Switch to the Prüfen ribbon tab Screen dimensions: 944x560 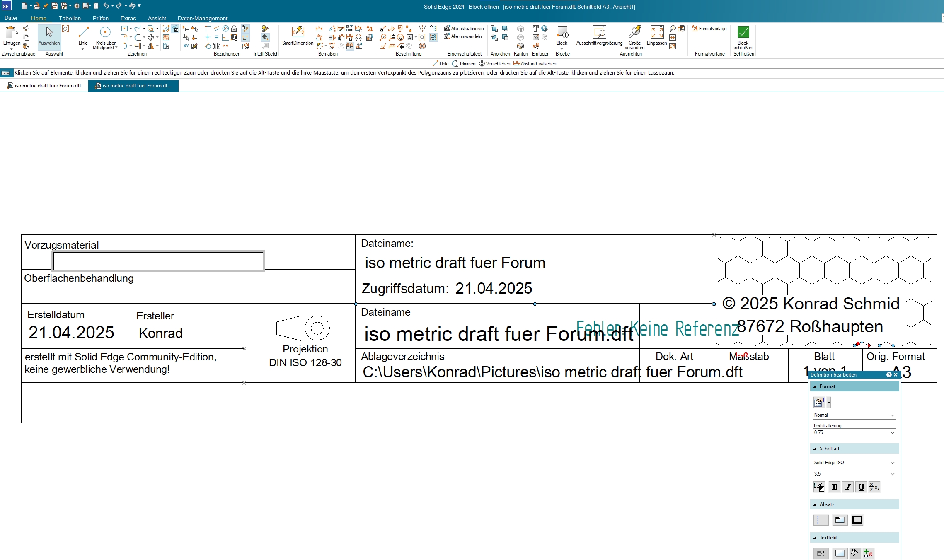point(101,18)
